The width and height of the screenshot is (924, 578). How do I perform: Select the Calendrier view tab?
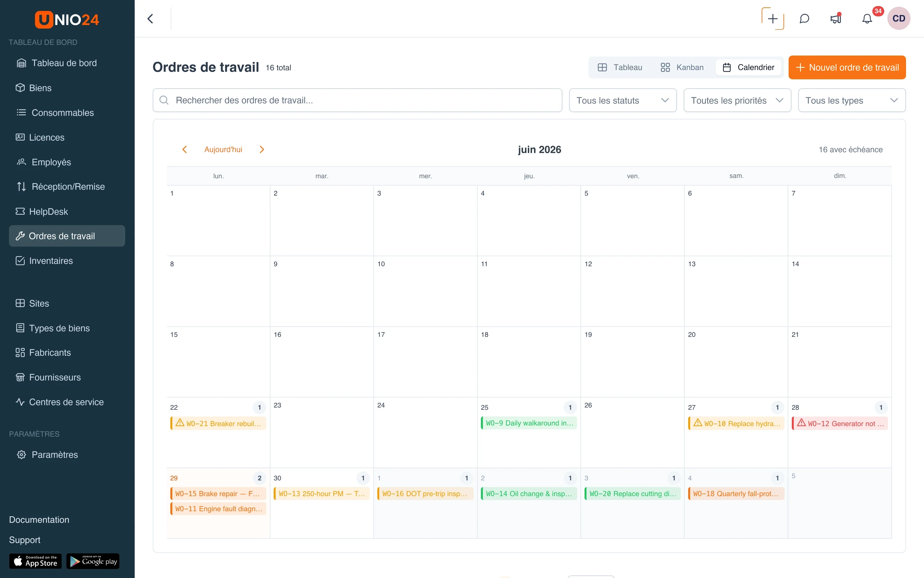click(x=749, y=67)
